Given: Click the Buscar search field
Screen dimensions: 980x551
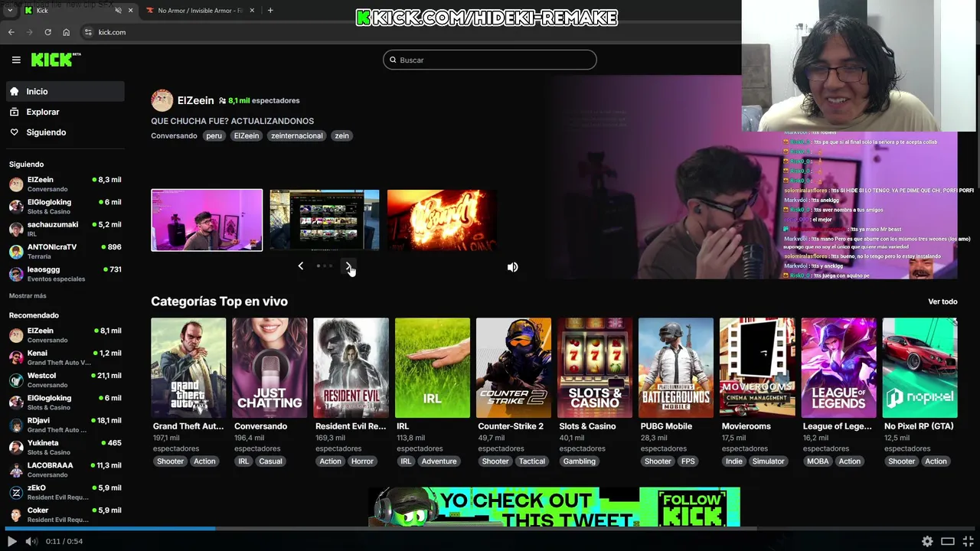Looking at the screenshot, I should [490, 60].
